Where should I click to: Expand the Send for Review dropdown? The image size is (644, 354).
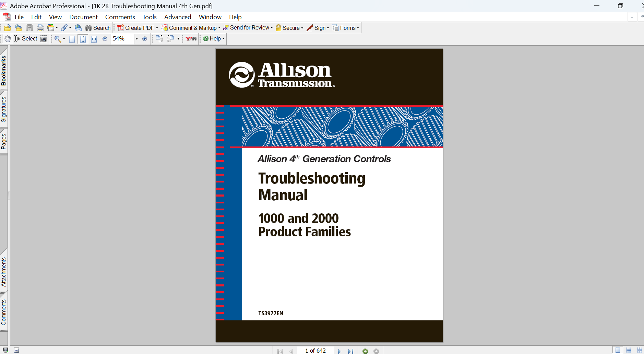point(272,28)
